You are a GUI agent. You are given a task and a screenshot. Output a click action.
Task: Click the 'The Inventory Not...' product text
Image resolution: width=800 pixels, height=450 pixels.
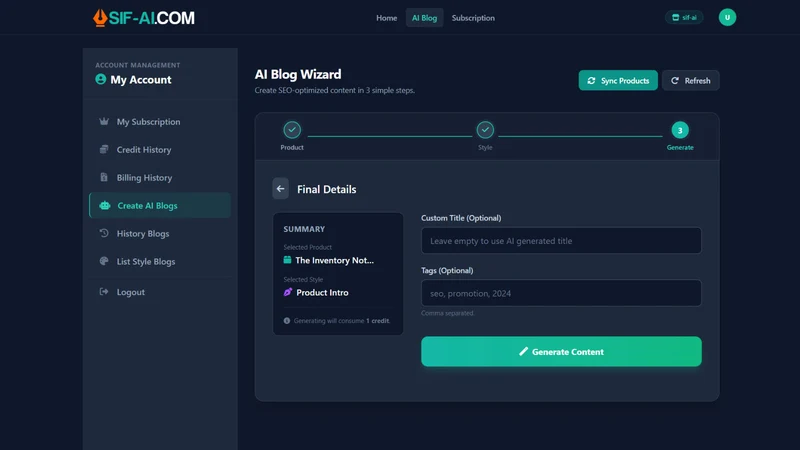pos(334,260)
